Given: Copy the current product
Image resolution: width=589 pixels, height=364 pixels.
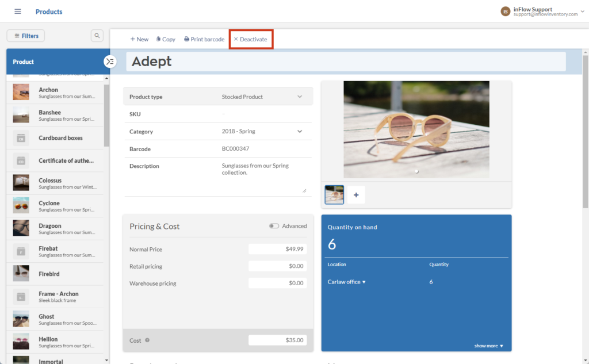Looking at the screenshot, I should 166,39.
